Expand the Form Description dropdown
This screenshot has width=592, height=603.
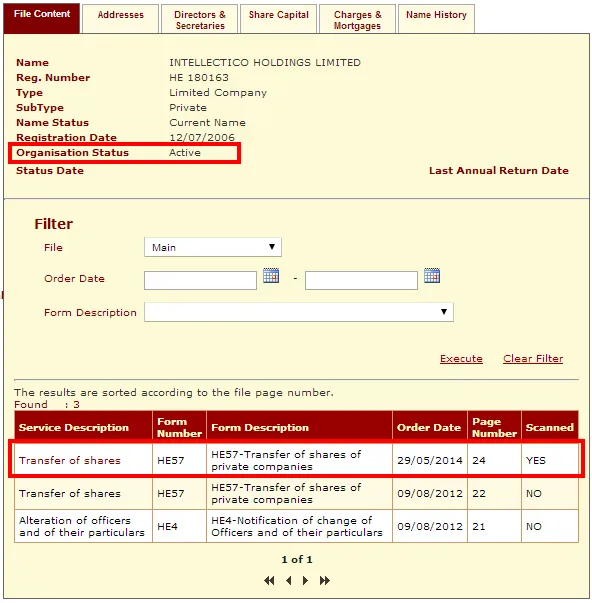click(299, 312)
